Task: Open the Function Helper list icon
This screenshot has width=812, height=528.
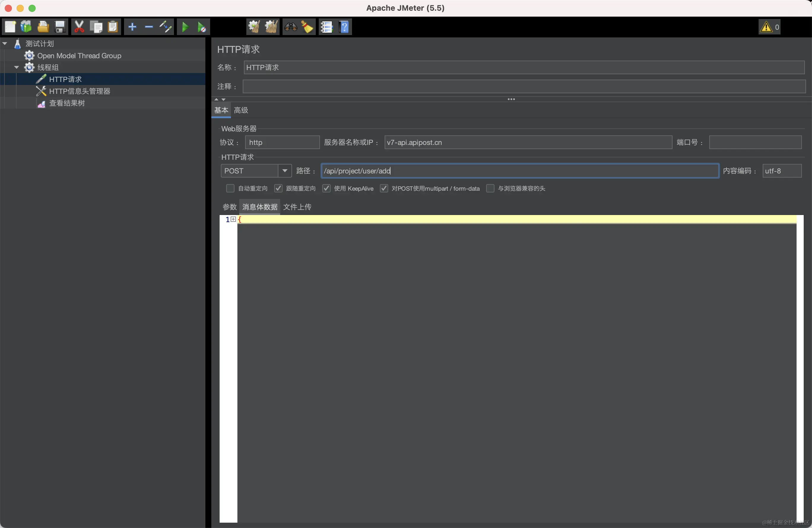Action: coord(326,27)
